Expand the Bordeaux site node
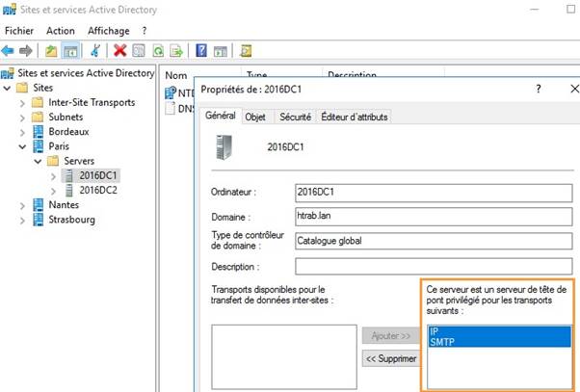The image size is (580, 392). tap(22, 132)
